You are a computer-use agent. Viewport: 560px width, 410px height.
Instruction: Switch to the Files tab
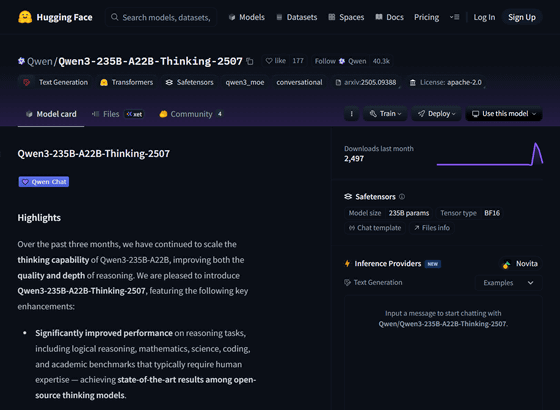pyautogui.click(x=118, y=114)
